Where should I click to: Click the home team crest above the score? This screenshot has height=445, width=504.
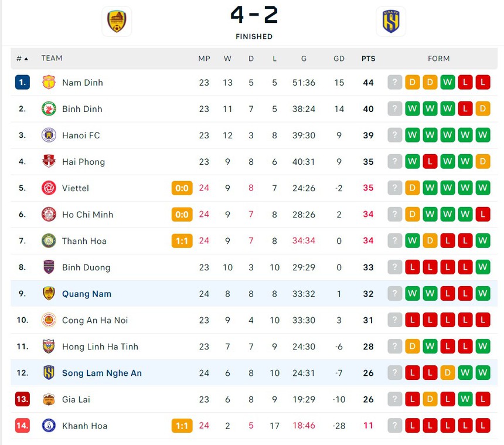(x=117, y=21)
